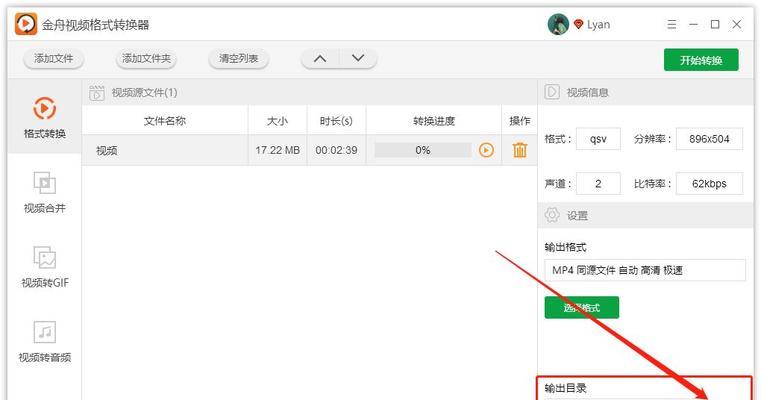Switch to 视频转音频 sidebar tab

[45, 341]
